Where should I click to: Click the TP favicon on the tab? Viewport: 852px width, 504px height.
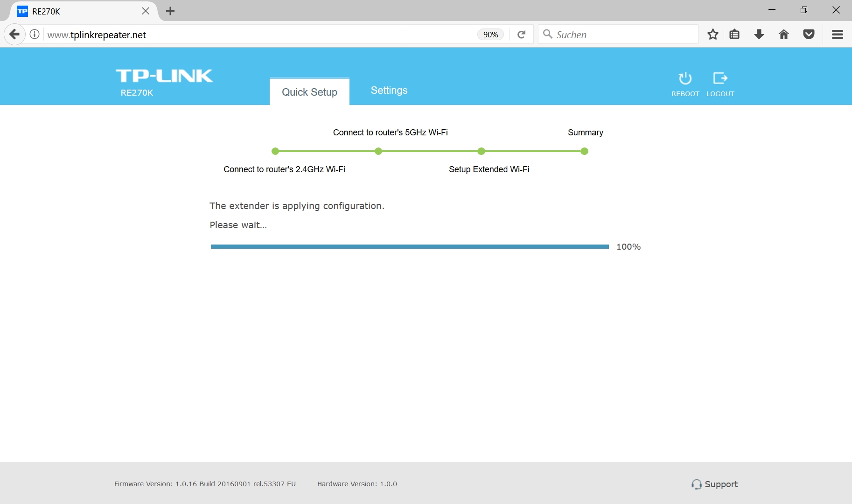22,11
